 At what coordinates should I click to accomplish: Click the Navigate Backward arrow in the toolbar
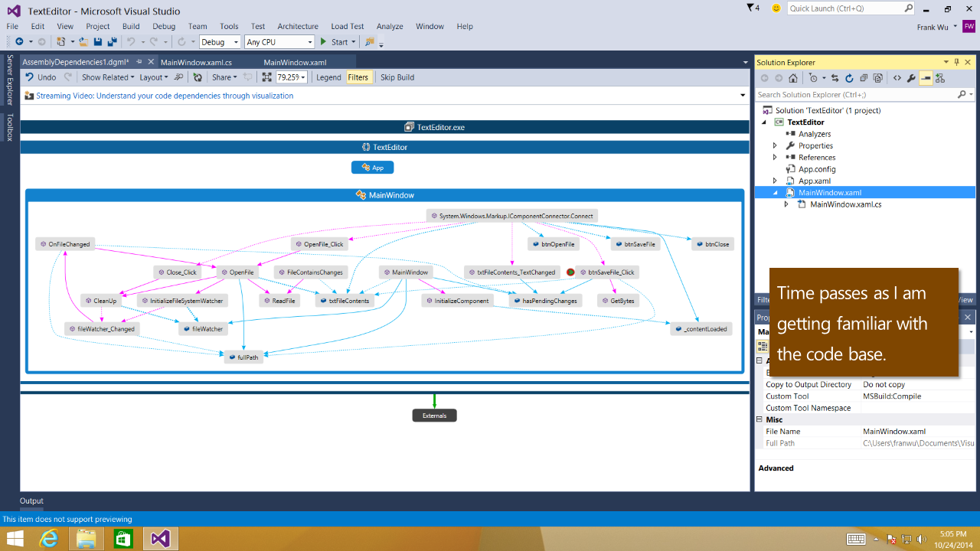pos(19,42)
